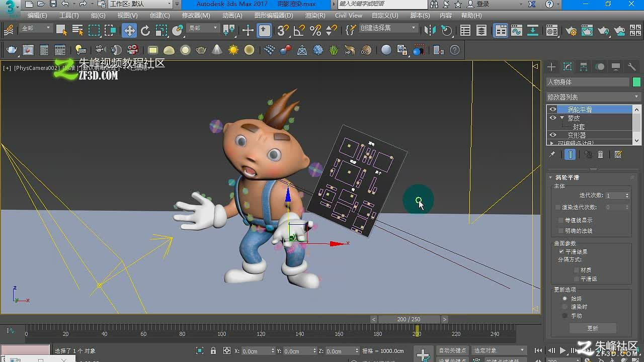Toggle Angle Snap in main toolbar
This screenshot has height=362, width=644.
tap(299, 31)
